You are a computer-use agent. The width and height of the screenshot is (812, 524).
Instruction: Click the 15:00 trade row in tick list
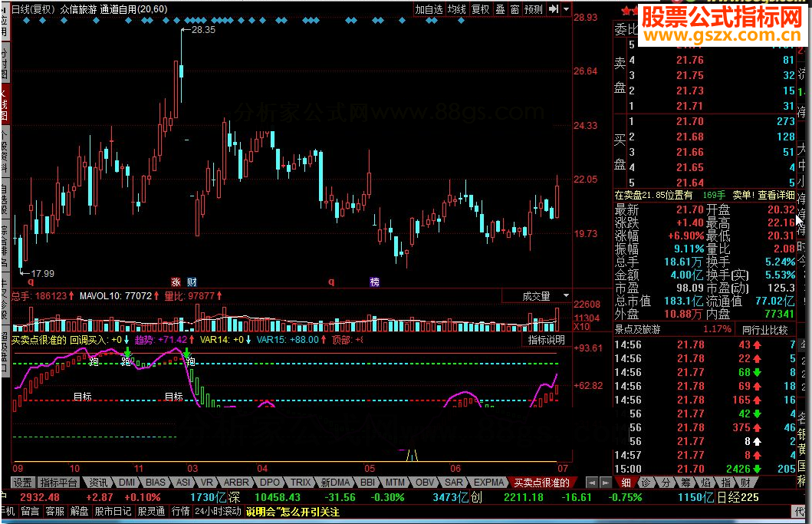(705, 469)
